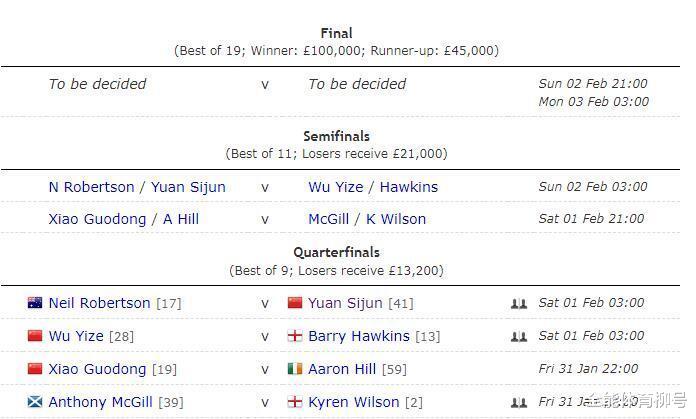Click the China flag beside Wu Yize
The width and height of the screenshot is (696, 419).
(35, 336)
